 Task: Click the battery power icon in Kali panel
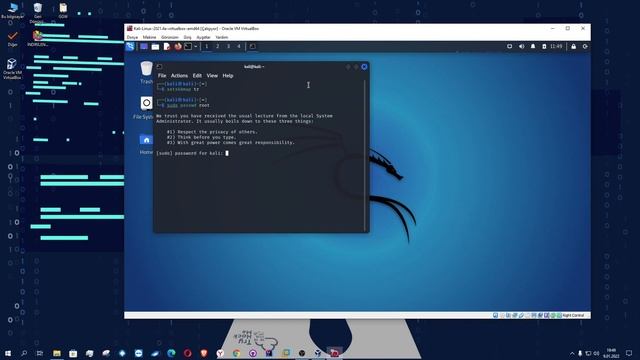point(544,47)
